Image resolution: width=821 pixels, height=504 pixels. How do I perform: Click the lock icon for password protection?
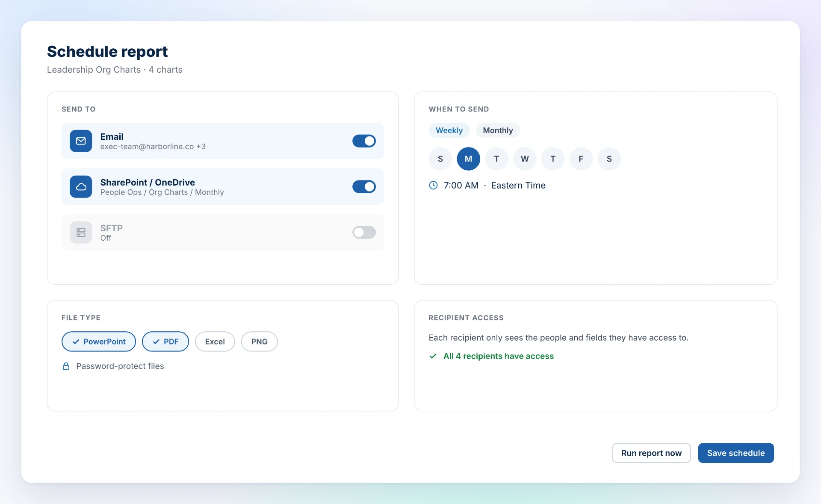(x=66, y=366)
